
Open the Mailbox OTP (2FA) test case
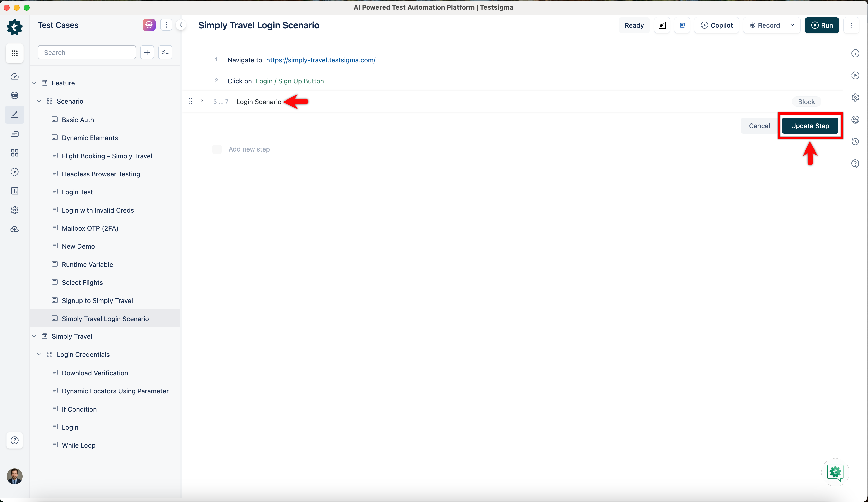[90, 228]
